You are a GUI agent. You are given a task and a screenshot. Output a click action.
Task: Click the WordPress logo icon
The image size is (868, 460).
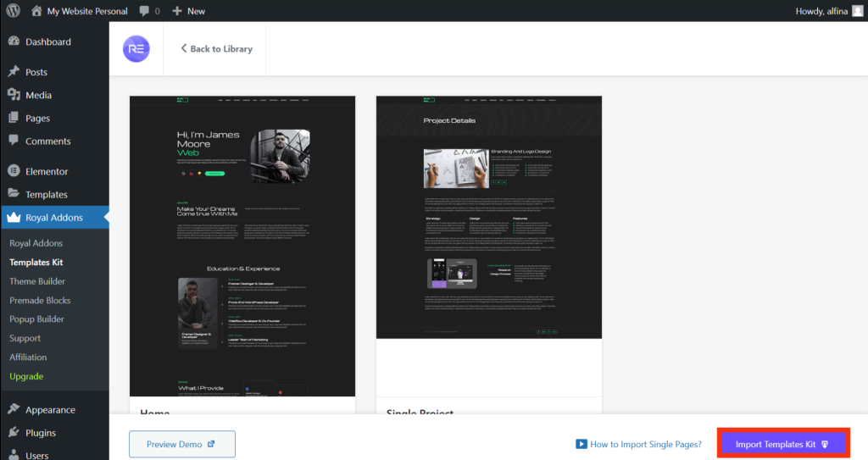pyautogui.click(x=14, y=11)
